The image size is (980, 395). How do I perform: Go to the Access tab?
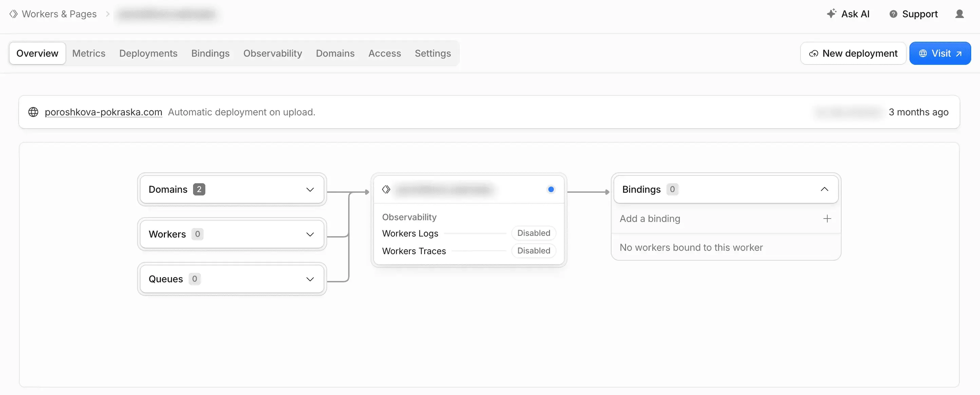pos(384,53)
